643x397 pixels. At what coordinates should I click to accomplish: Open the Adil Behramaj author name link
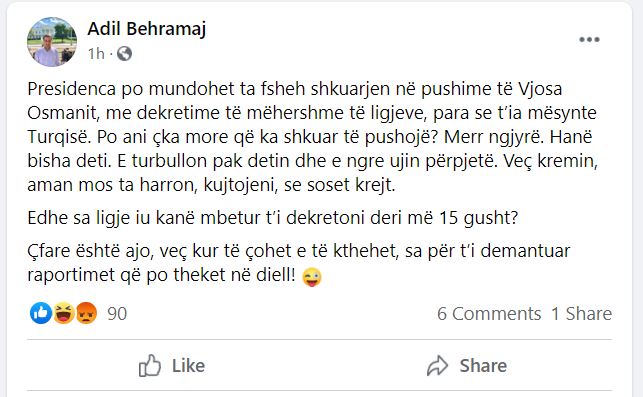tap(146, 29)
